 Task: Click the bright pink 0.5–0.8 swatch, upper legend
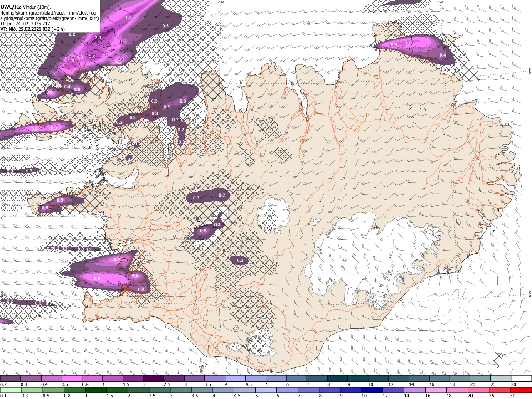[x=71, y=378]
